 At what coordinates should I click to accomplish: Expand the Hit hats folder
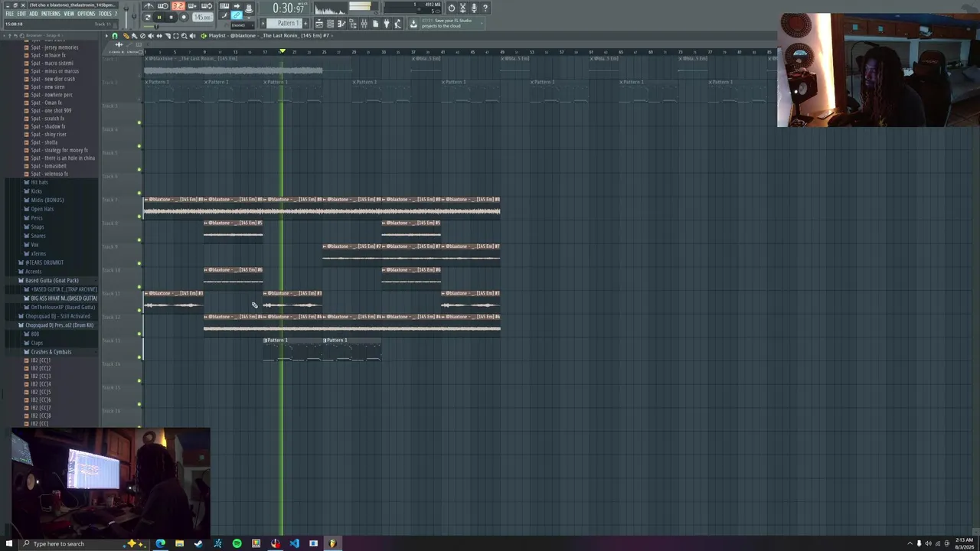[x=38, y=183]
